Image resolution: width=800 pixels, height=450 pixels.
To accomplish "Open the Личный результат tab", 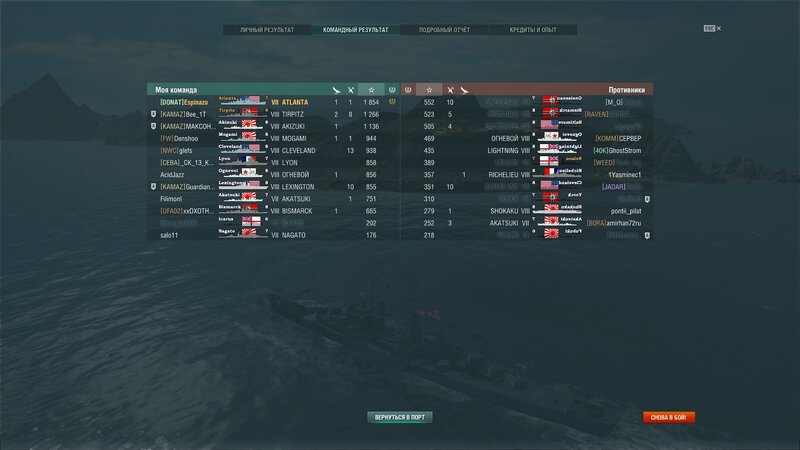I will (x=267, y=30).
